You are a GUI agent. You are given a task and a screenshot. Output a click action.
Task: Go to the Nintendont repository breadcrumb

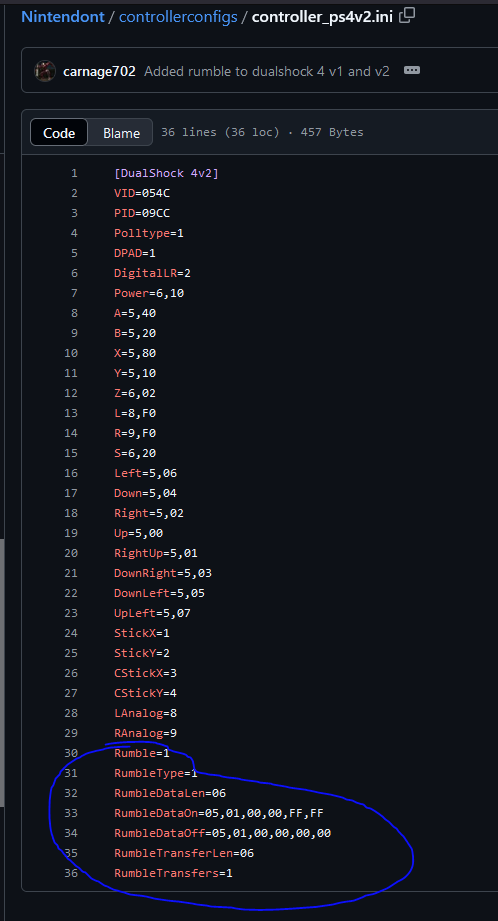pyautogui.click(x=62, y=16)
